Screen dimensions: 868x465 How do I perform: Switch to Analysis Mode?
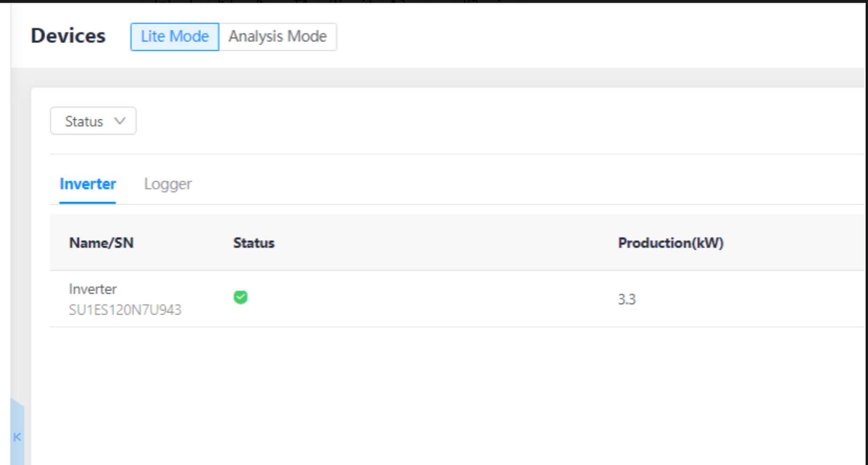[278, 37]
